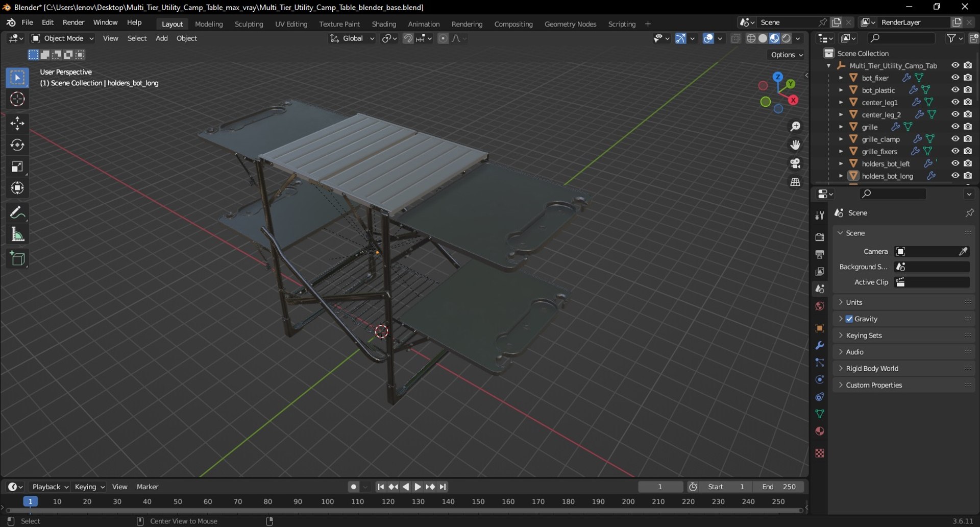The width and height of the screenshot is (980, 527).
Task: Open the Playback dropdown in timeline
Action: tap(50, 487)
